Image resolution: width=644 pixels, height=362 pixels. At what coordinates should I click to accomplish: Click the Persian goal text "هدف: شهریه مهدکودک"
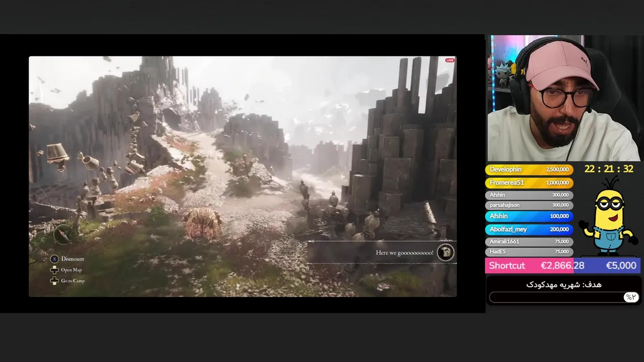point(564,285)
